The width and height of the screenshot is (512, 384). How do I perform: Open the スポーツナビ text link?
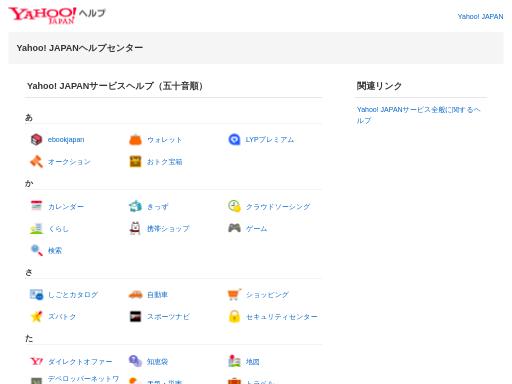pos(168,317)
